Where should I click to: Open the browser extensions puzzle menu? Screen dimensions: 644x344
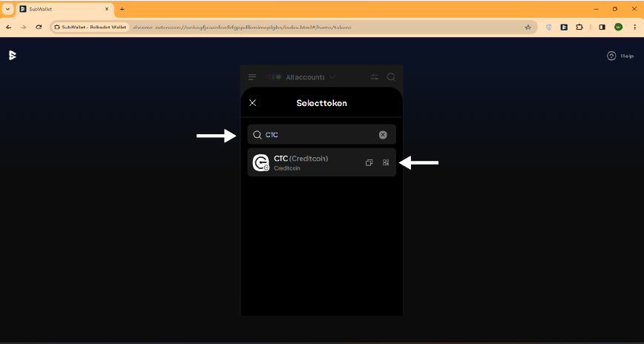tap(579, 27)
